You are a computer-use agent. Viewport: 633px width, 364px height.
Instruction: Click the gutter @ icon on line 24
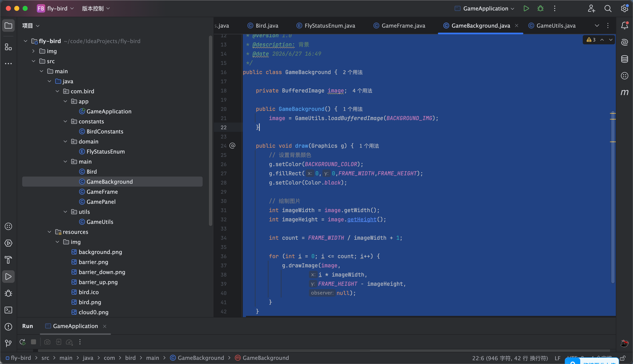(x=232, y=146)
